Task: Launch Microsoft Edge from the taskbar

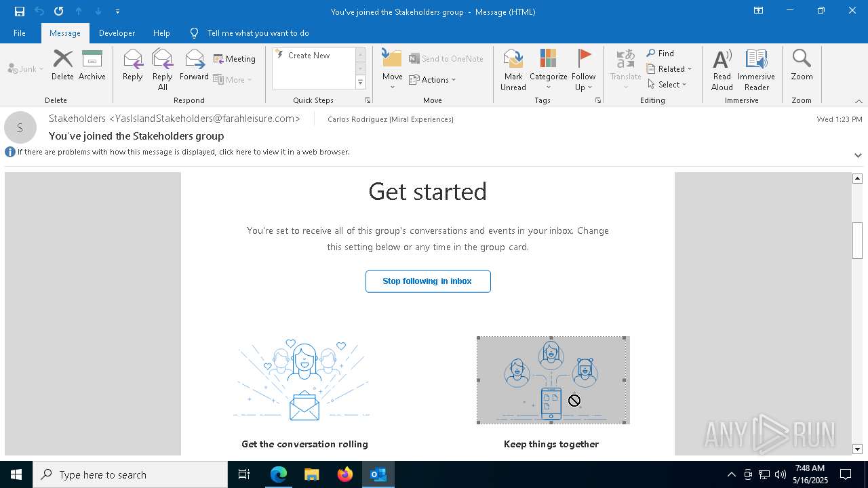Action: pos(279,474)
